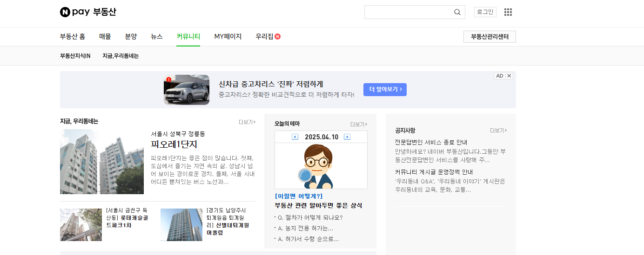Click the Naver N pay logo icon
Viewport: 644px width, 255px height.
coord(65,12)
